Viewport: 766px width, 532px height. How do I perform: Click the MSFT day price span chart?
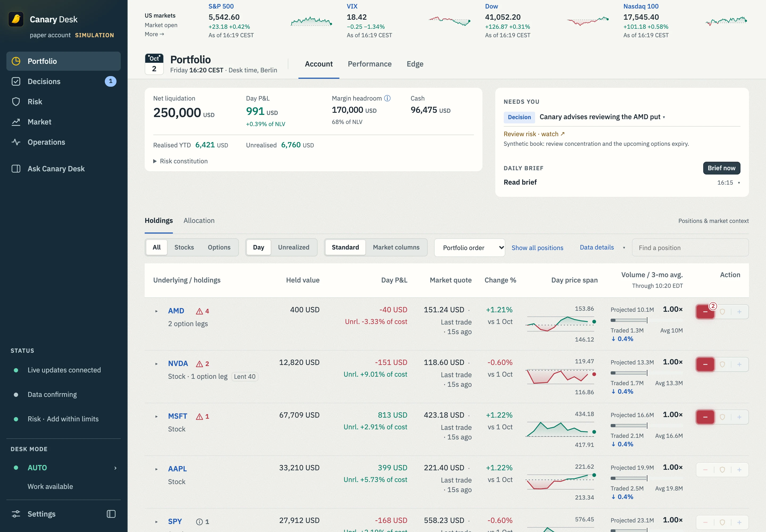(x=561, y=429)
